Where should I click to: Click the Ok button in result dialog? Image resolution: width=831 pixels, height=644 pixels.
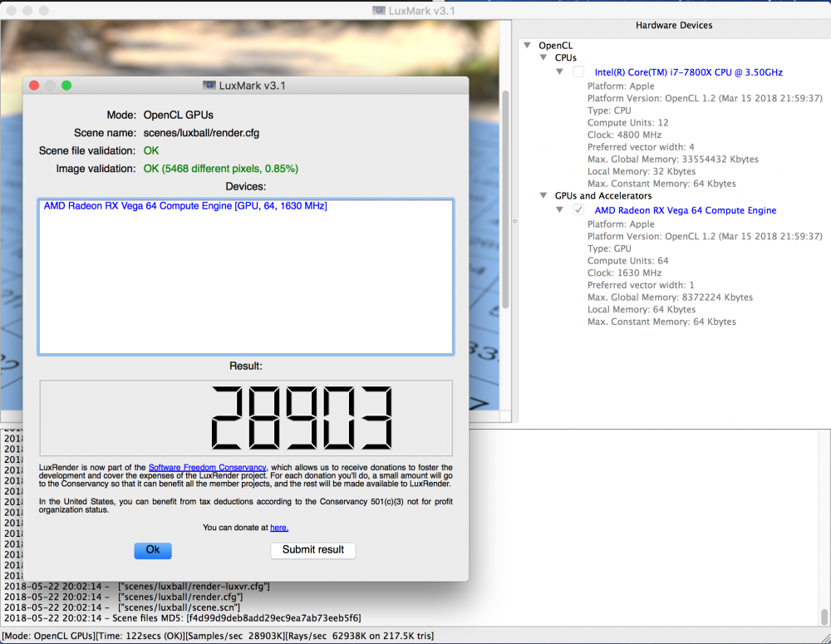tap(153, 550)
